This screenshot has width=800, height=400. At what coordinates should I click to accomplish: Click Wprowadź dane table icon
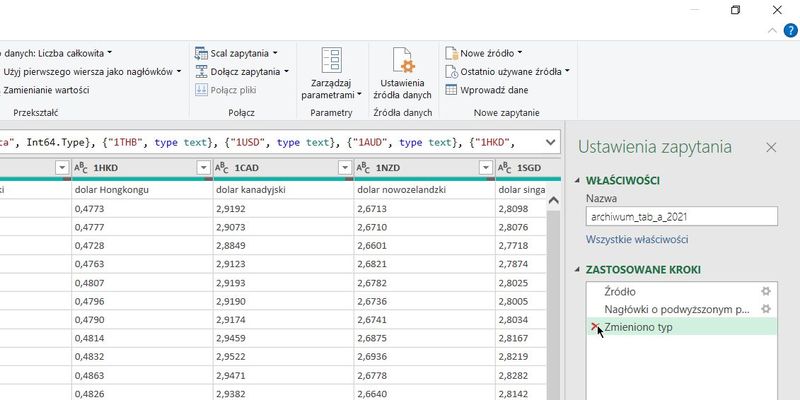pyautogui.click(x=451, y=90)
